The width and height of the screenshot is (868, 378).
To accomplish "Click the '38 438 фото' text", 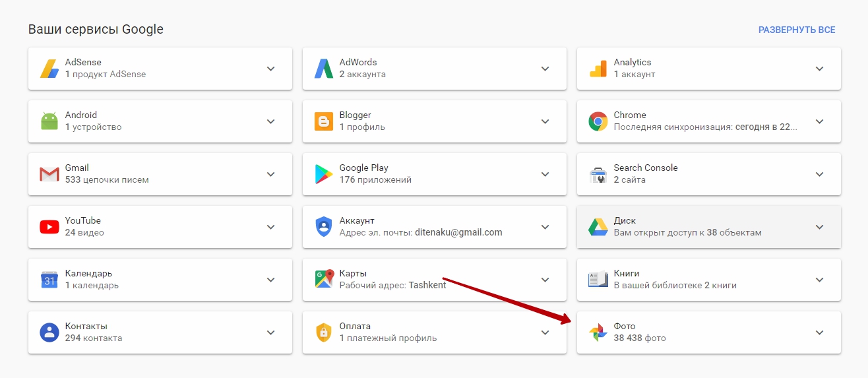I will tap(640, 338).
